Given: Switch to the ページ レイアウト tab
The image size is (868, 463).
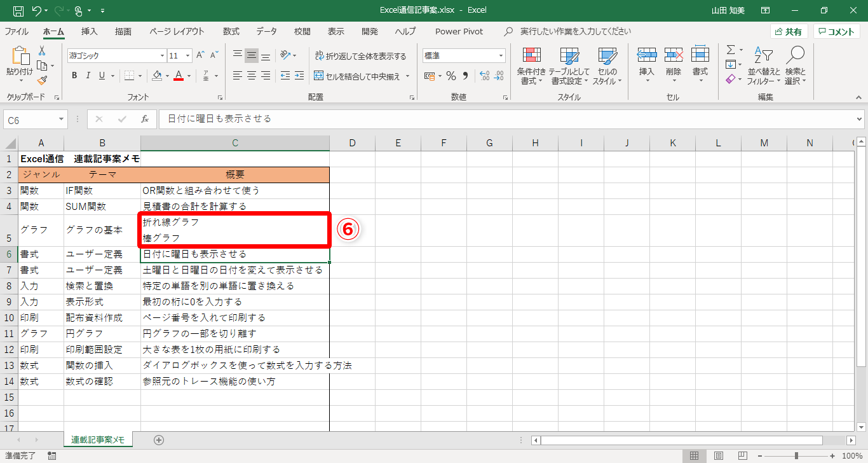Looking at the screenshot, I should [177, 32].
